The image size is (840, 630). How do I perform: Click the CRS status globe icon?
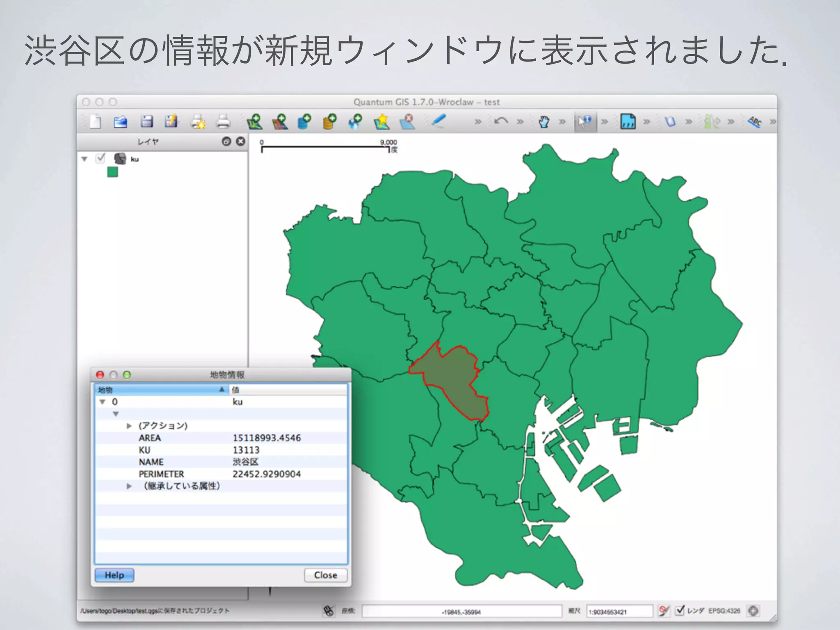pos(753,611)
